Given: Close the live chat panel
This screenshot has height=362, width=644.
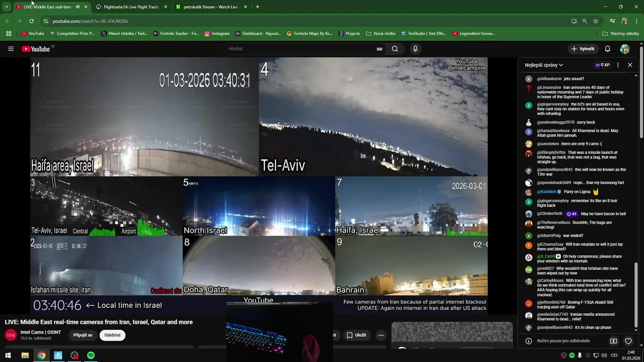Looking at the screenshot, I should tap(630, 65).
